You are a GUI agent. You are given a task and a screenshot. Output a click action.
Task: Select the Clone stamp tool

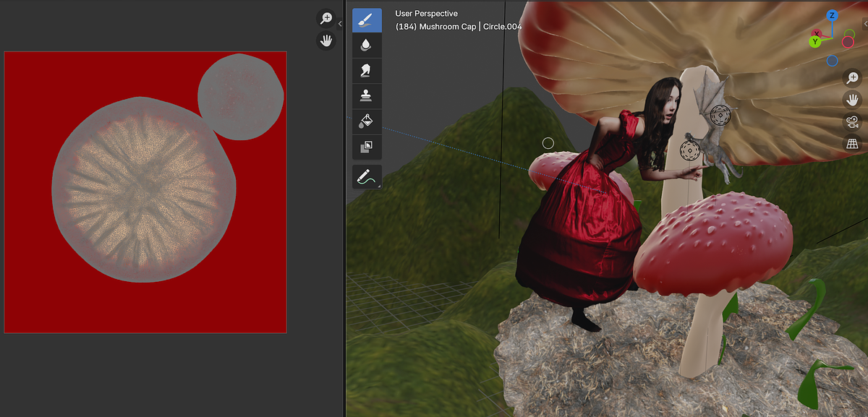click(x=367, y=95)
